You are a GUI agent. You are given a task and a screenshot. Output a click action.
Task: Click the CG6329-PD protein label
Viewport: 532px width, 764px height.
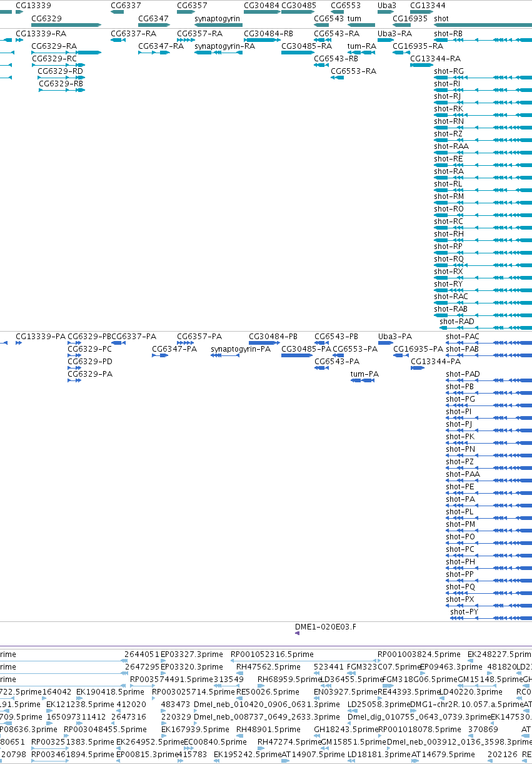point(90,362)
